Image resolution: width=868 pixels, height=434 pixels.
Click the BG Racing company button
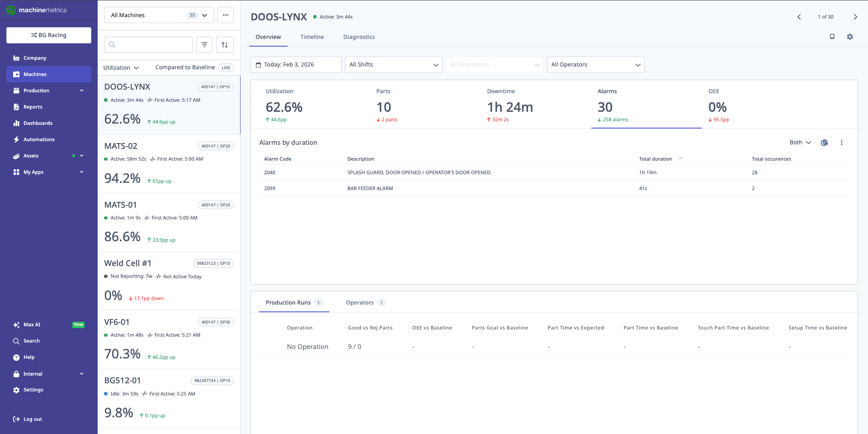[x=49, y=35]
